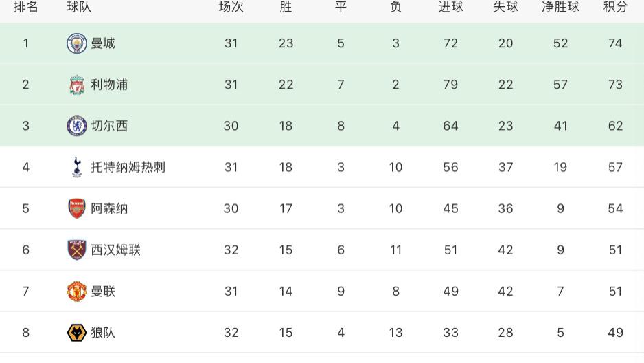Screen dimensions: 644x363
Task: Click the Tottenham Hotspur cockerel logo
Action: point(77,167)
